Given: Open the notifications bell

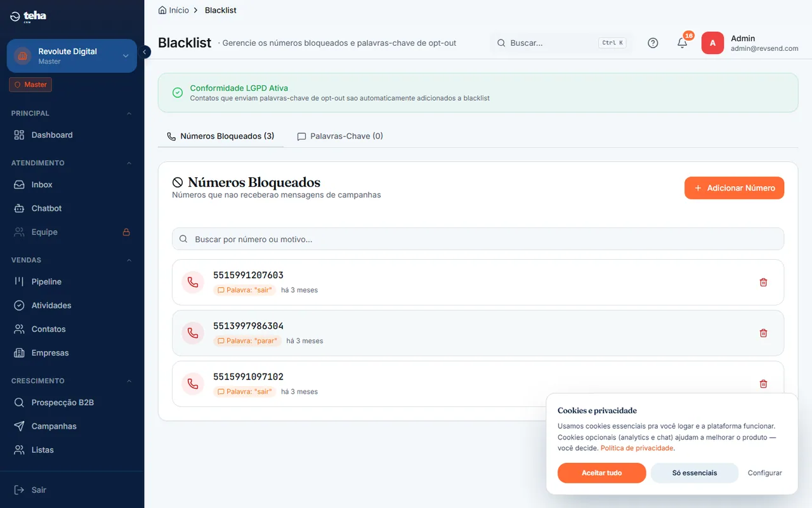Looking at the screenshot, I should pyautogui.click(x=683, y=43).
